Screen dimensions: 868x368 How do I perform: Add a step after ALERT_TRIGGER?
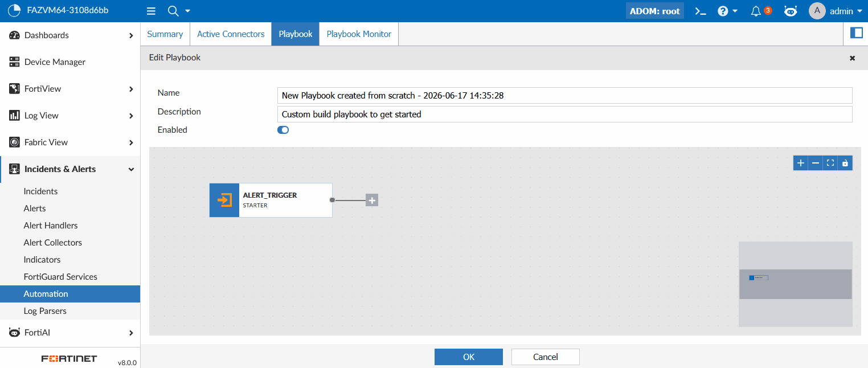(x=372, y=200)
